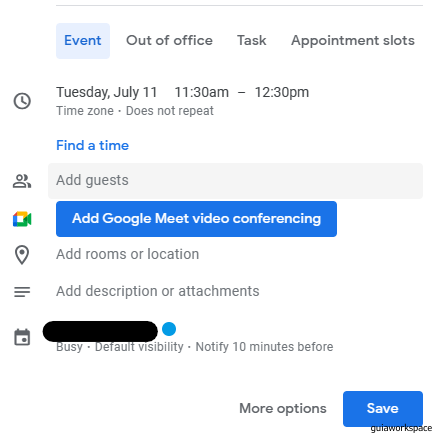The height and width of the screenshot is (433, 433).
Task: Open the Appointment slots tab
Action: (353, 41)
